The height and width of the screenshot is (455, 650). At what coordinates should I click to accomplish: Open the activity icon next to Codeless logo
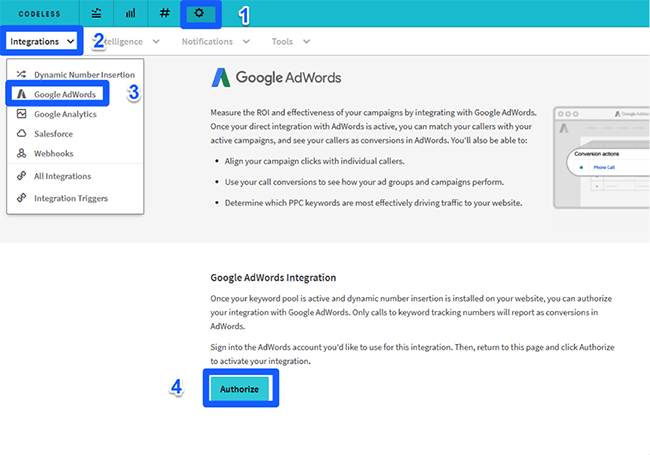coord(96,13)
